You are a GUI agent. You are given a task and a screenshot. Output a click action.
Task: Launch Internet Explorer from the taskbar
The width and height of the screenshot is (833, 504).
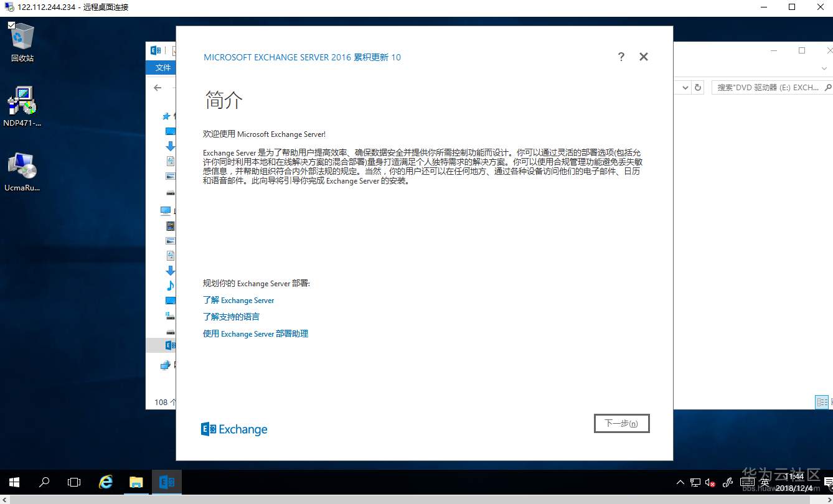tap(106, 482)
